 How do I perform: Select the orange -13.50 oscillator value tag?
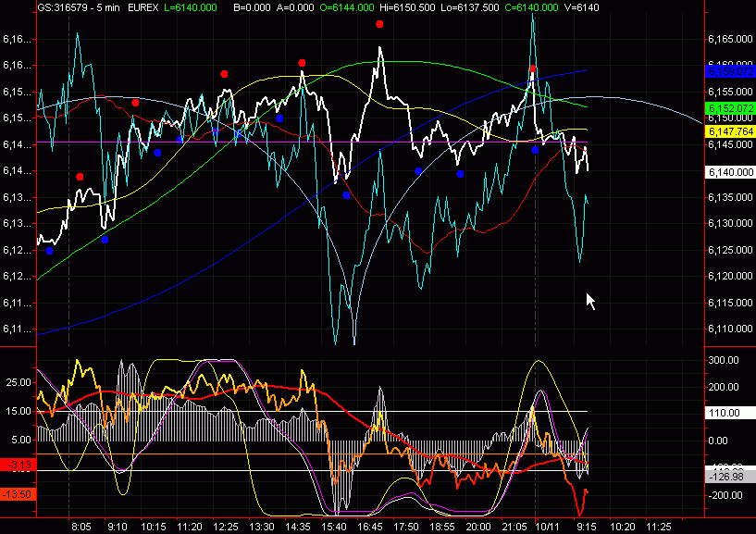[19, 494]
